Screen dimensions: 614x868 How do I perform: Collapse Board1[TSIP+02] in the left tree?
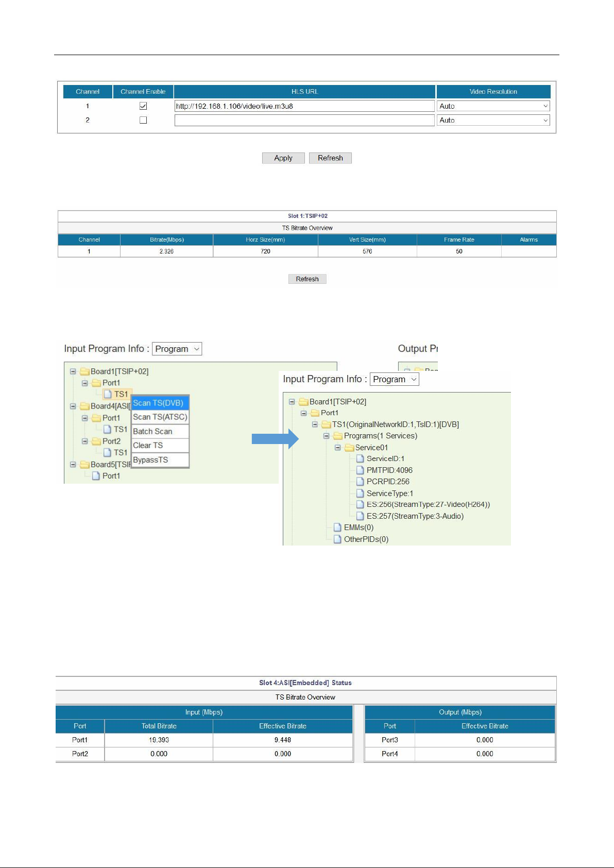73,371
